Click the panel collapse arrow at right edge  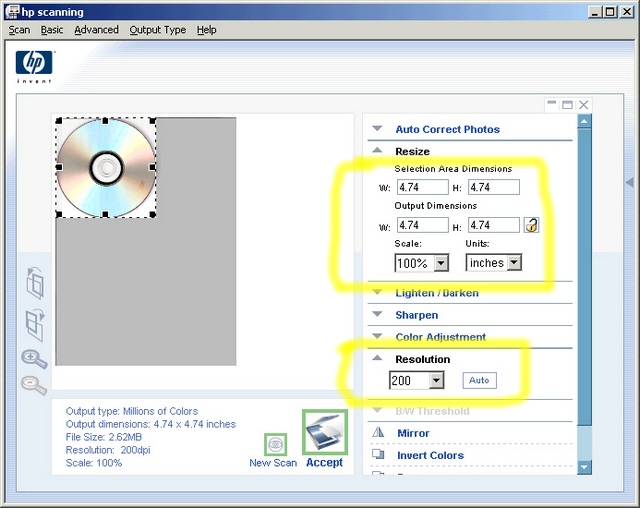[x=630, y=182]
